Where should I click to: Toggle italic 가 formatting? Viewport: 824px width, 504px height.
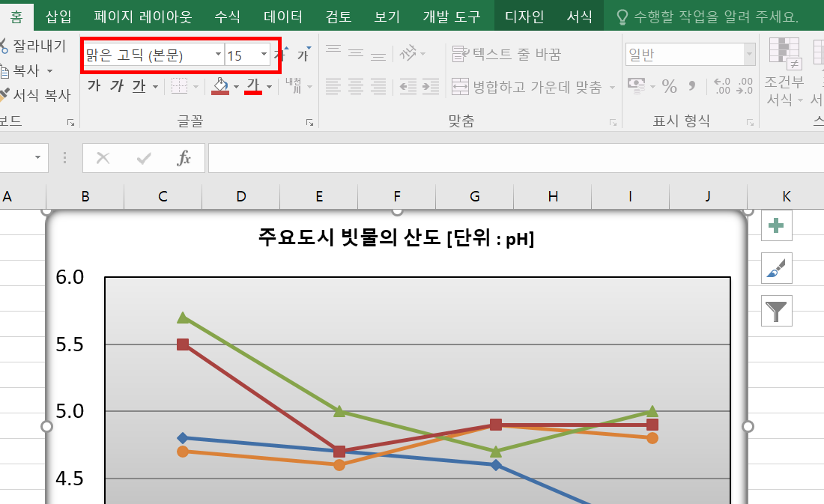tap(116, 86)
